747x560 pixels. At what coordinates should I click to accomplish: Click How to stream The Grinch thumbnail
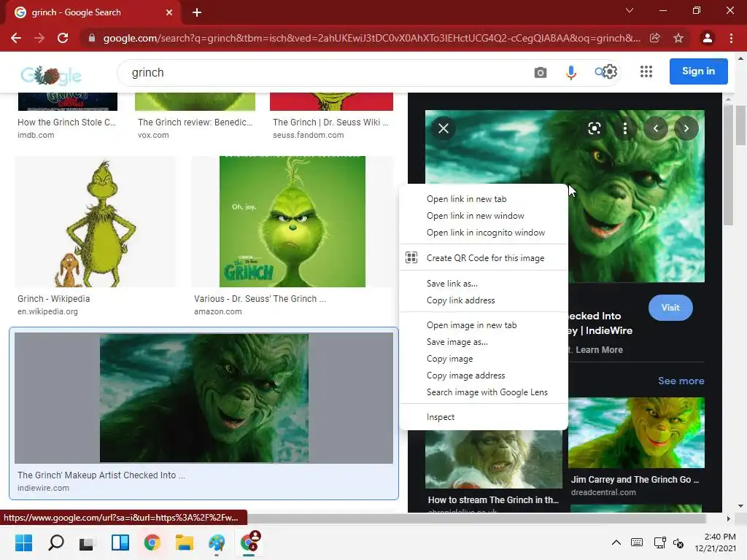click(494, 459)
